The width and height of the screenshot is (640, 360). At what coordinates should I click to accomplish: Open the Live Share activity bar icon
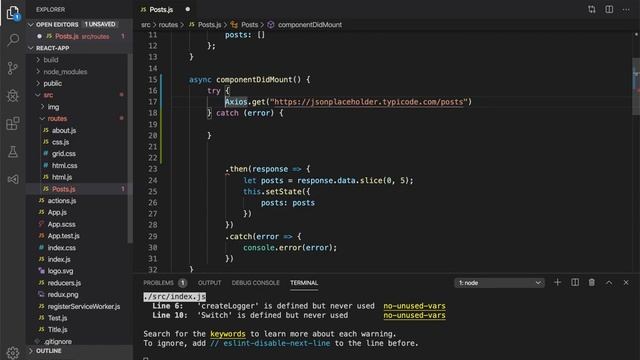point(13,179)
